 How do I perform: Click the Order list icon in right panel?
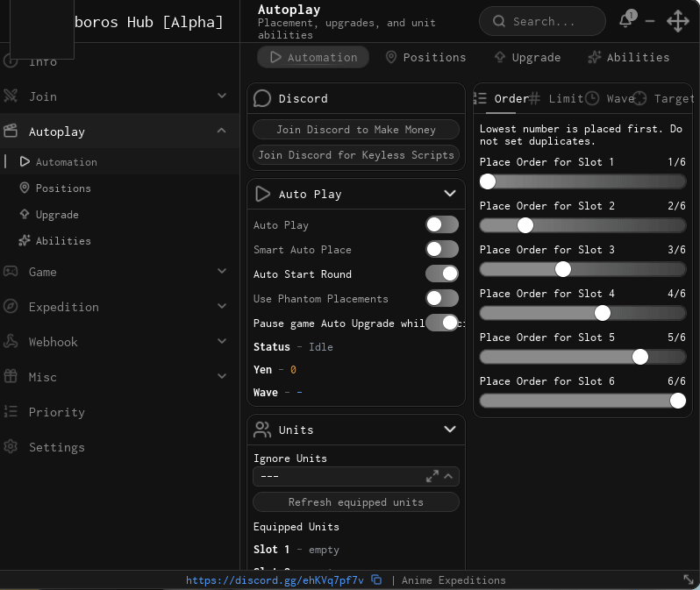pos(480,98)
